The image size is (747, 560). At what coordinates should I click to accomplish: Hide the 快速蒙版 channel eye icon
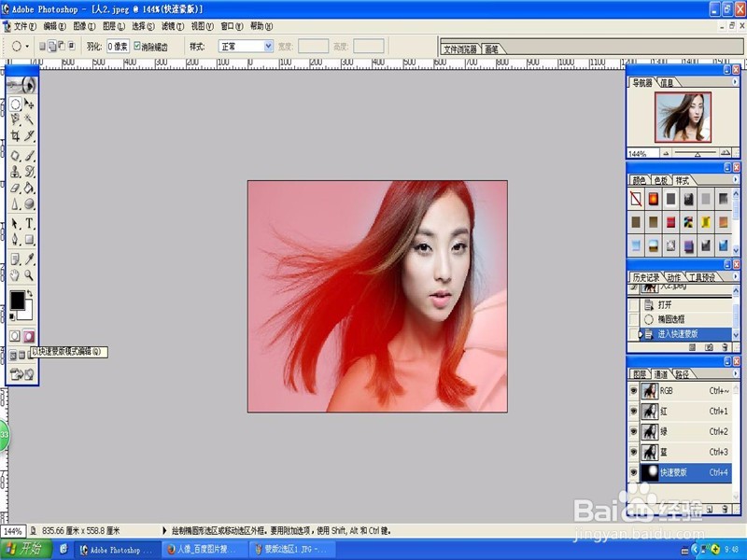(x=634, y=472)
